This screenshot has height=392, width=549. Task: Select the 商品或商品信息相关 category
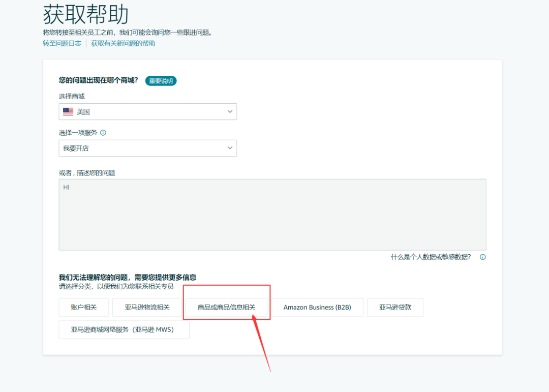[226, 307]
